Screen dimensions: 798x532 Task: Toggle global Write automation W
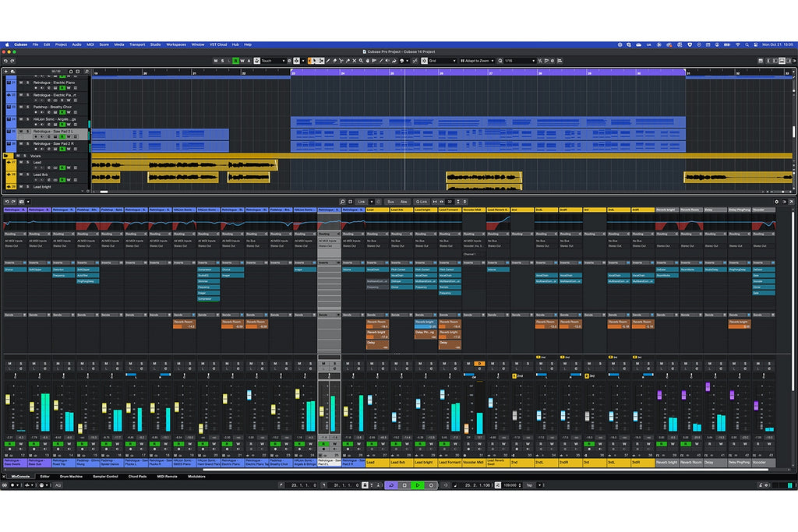(x=242, y=61)
